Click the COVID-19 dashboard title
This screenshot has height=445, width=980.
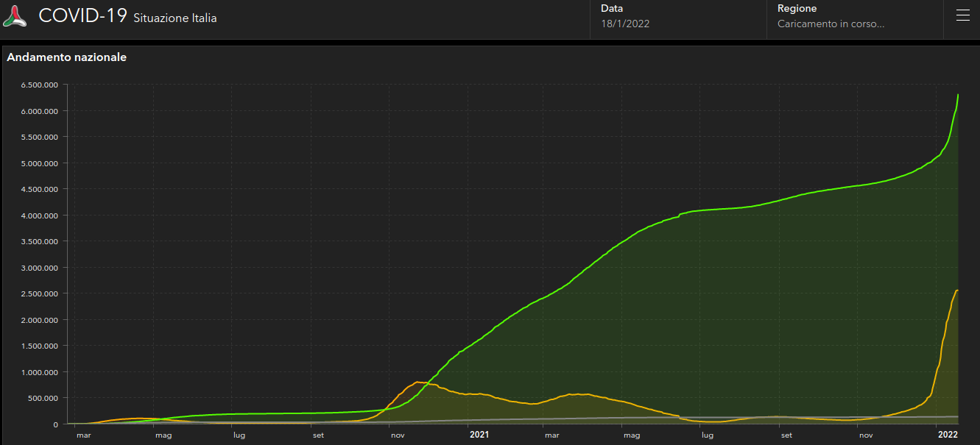coord(82,16)
